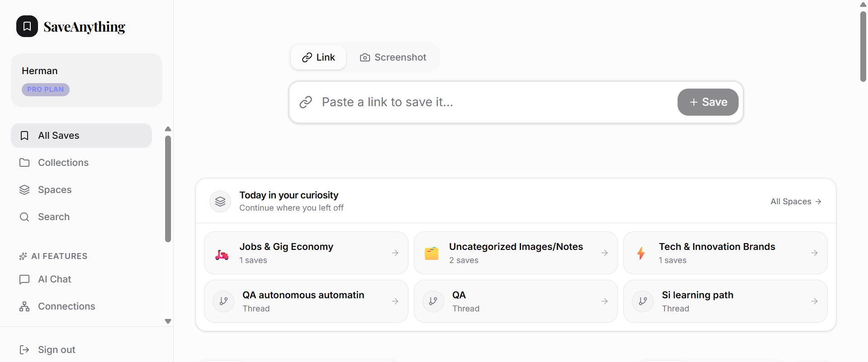
Task: Click the QA thread branch icon
Action: (x=433, y=301)
